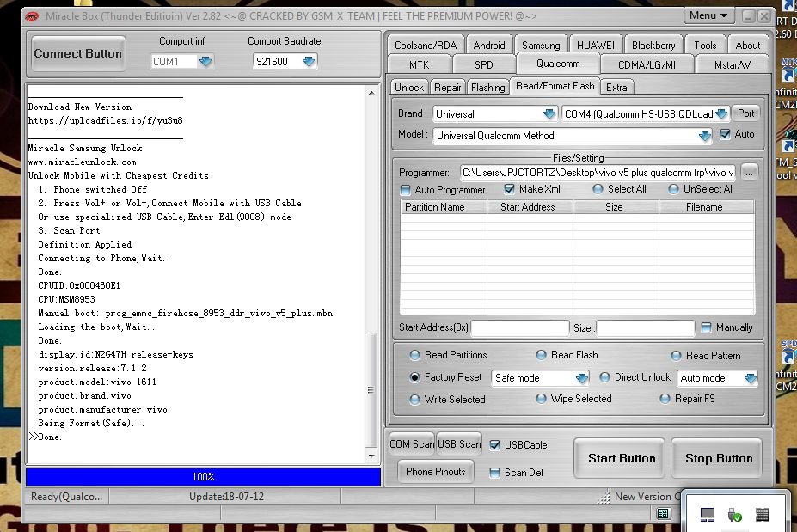Image resolution: width=797 pixels, height=532 pixels.
Task: Switch to the Coolsand/RDA tab
Action: [x=426, y=46]
